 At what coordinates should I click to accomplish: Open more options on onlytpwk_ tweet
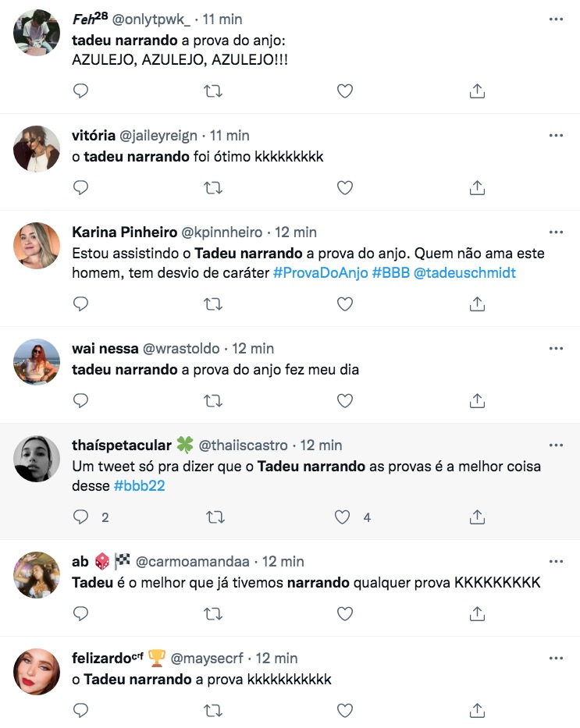tap(556, 18)
